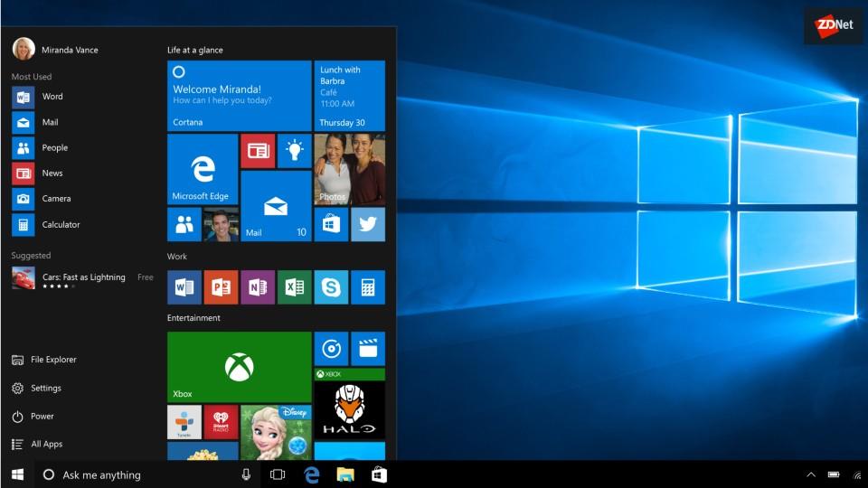Select Camera in the Most Used list

click(55, 199)
